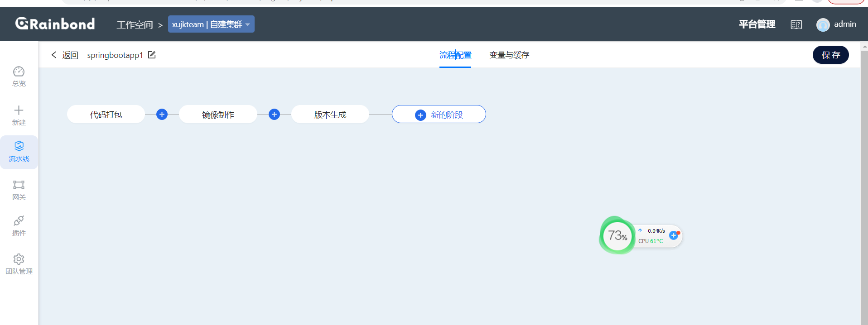Open the 网关 gateway sidebar item
This screenshot has width=868, height=325.
point(19,190)
